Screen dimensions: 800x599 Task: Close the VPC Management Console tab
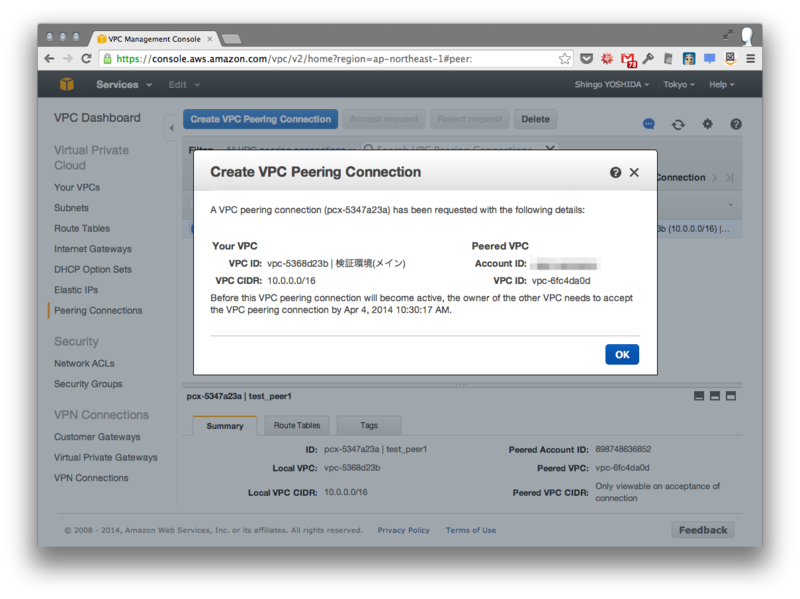tap(210, 39)
